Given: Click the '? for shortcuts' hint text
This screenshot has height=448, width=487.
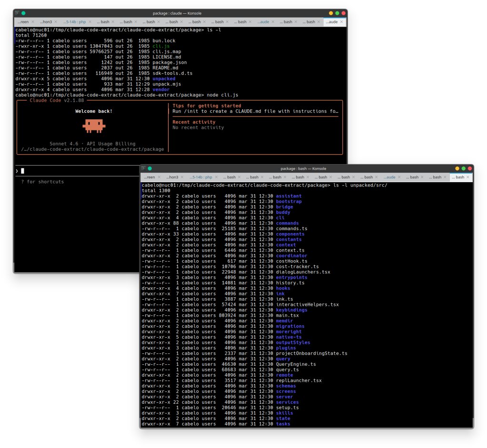Looking at the screenshot, I should click(x=42, y=182).
